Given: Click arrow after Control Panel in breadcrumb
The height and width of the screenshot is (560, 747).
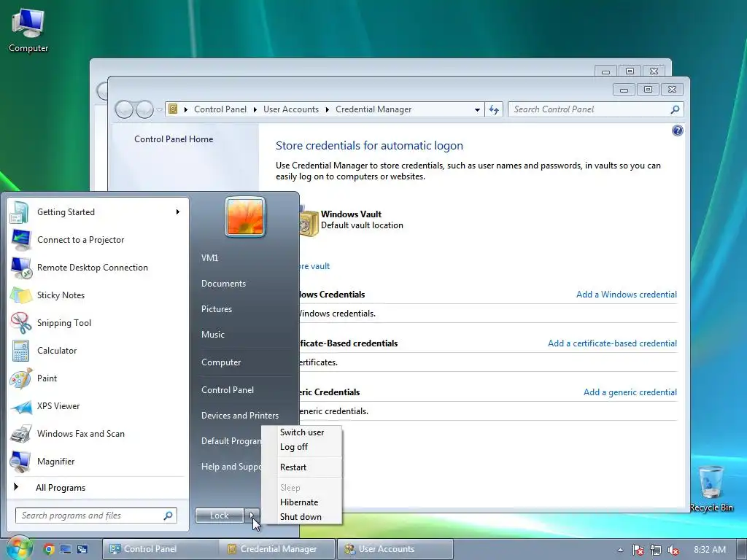Looking at the screenshot, I should [x=255, y=109].
